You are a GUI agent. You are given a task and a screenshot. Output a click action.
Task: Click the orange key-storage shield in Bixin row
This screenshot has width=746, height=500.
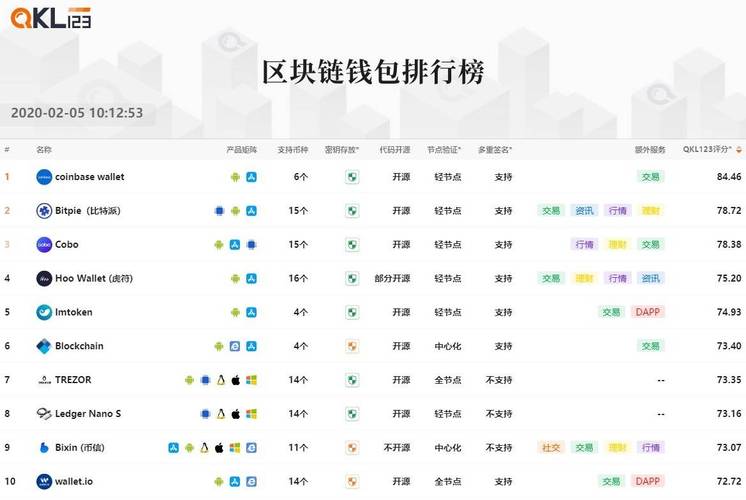pyautogui.click(x=352, y=448)
